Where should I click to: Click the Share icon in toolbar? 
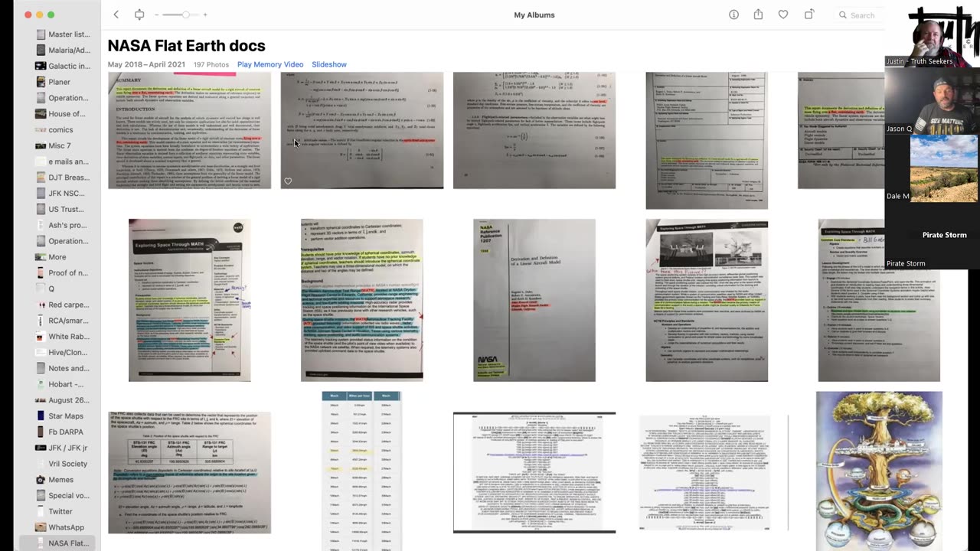point(758,15)
